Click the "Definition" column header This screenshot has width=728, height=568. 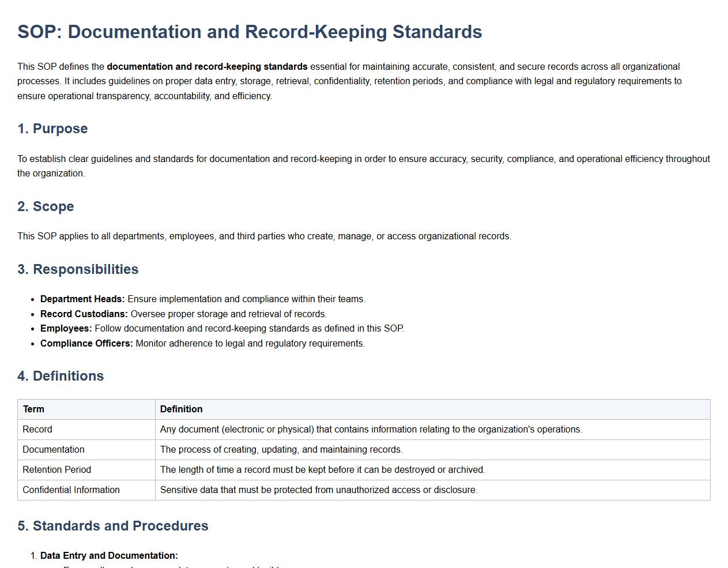click(x=181, y=409)
